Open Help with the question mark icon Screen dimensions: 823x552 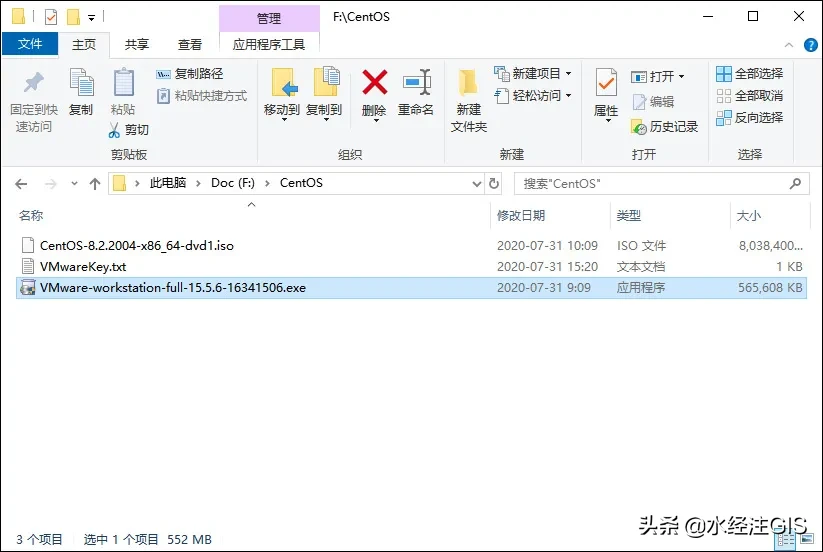click(x=810, y=45)
